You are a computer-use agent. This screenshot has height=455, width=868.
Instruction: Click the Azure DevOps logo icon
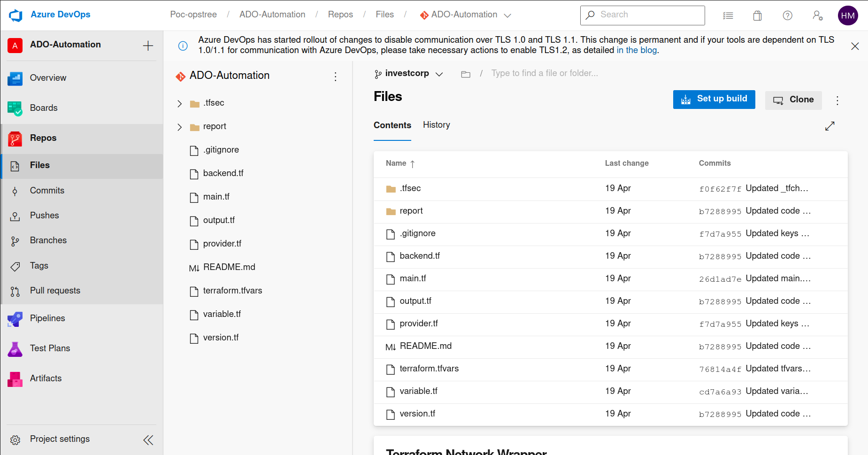click(x=15, y=15)
